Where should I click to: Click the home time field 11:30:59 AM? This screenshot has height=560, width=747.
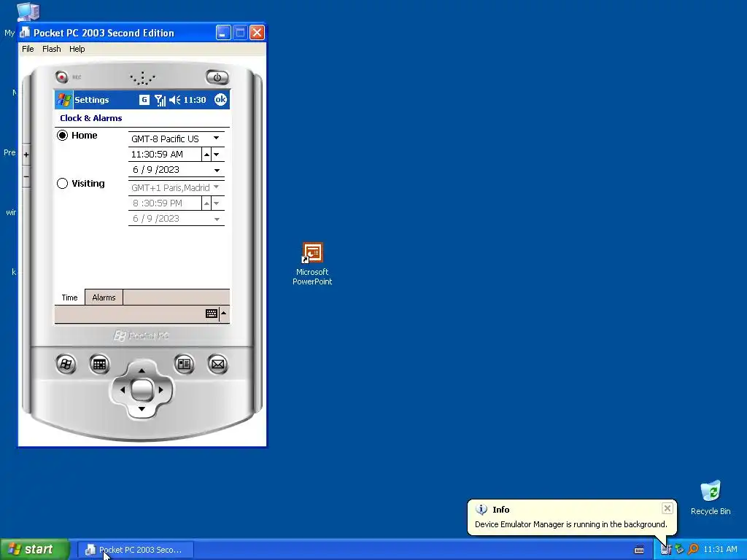[x=165, y=155]
